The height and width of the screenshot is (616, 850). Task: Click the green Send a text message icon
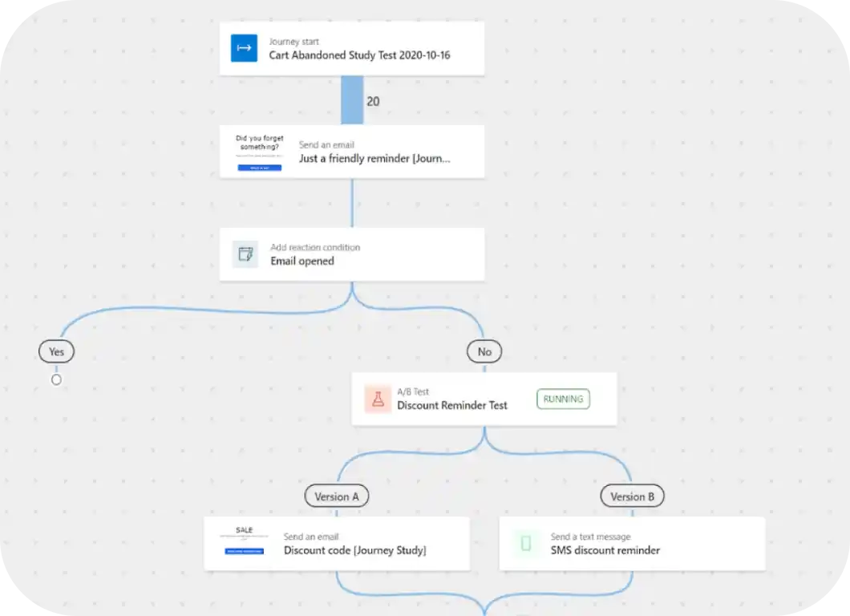pyautogui.click(x=525, y=543)
